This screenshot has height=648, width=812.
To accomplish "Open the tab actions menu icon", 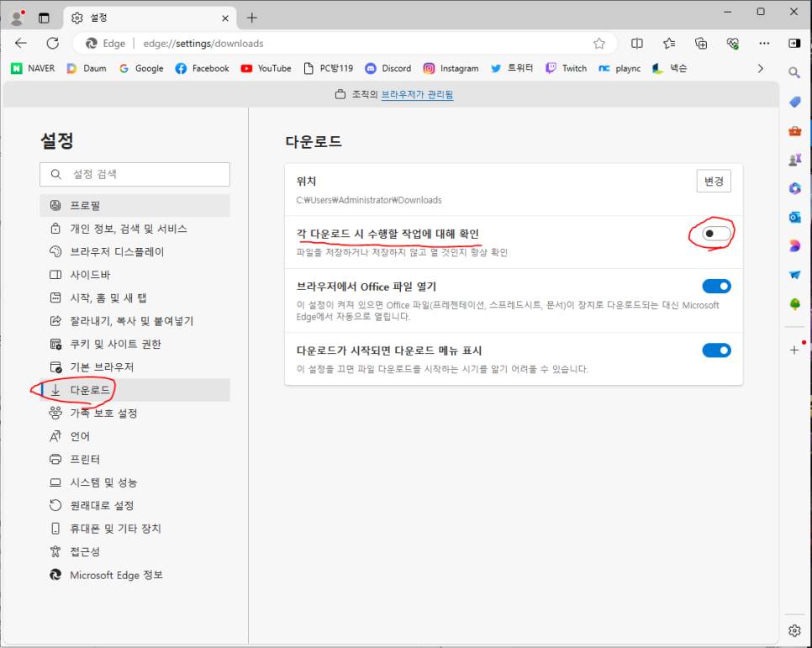I will pyautogui.click(x=44, y=18).
